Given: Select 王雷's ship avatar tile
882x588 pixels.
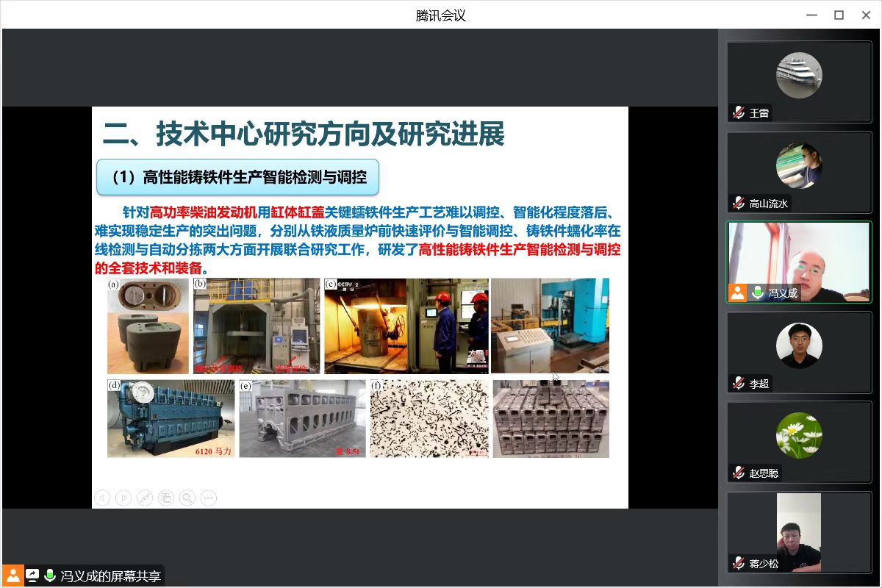Looking at the screenshot, I should [x=799, y=75].
